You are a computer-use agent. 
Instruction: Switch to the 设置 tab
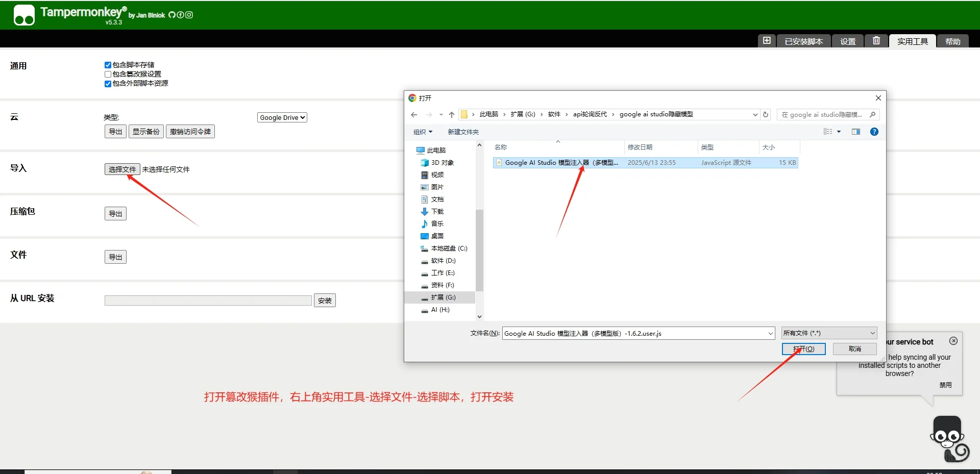click(848, 41)
